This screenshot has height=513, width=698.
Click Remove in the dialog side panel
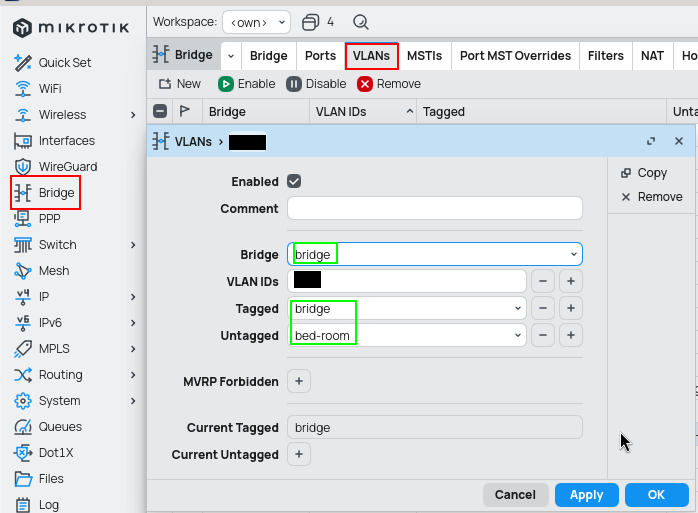[652, 197]
